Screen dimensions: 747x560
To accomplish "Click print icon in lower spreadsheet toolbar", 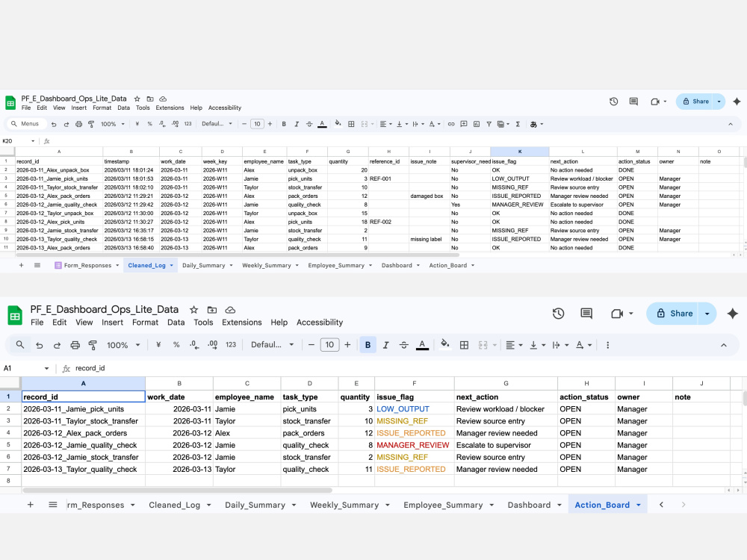I will (75, 345).
